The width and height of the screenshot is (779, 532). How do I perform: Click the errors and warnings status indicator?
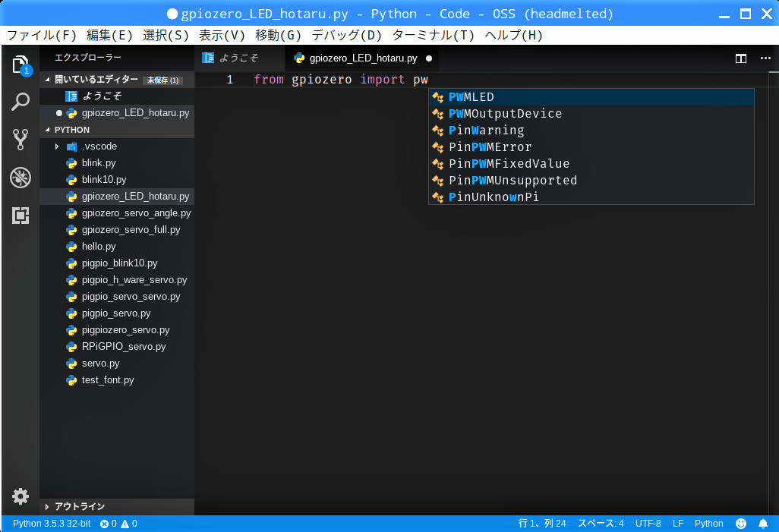coord(118,524)
